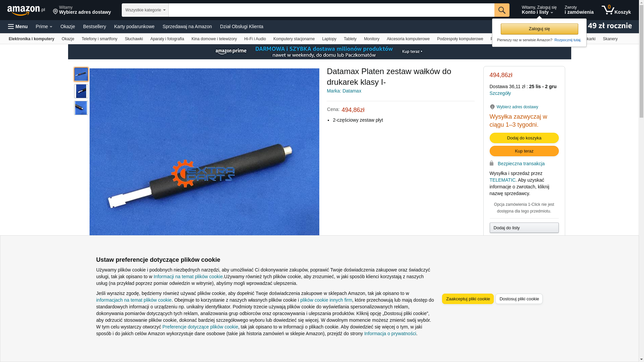Add the product with Dodaj do koszyka
The image size is (644, 362).
click(x=524, y=138)
